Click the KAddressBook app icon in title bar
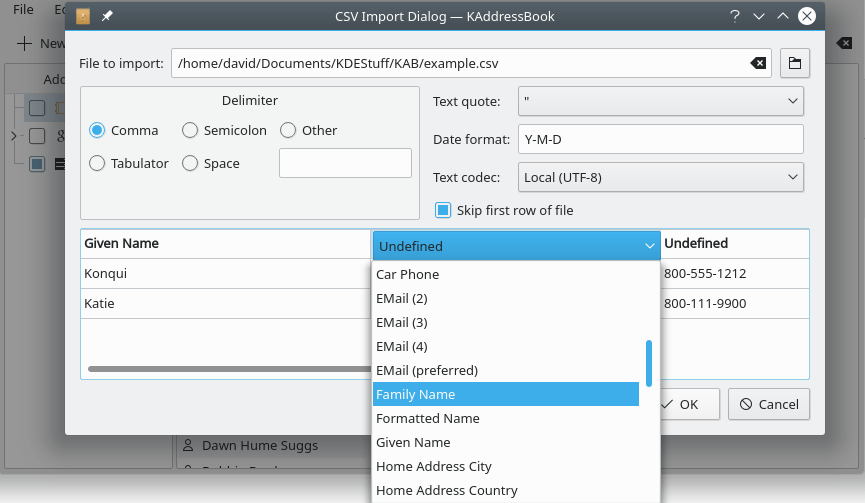Image resolution: width=865 pixels, height=503 pixels. (x=83, y=17)
